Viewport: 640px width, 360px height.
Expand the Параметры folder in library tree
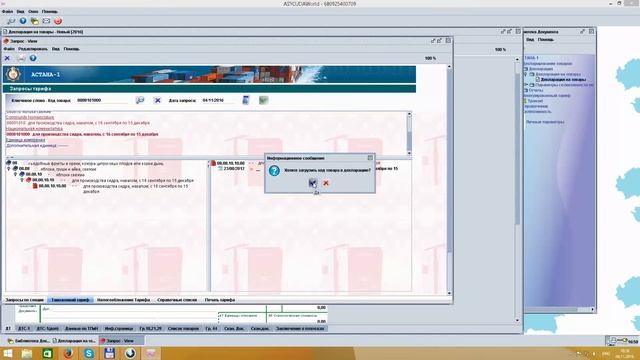click(x=526, y=85)
